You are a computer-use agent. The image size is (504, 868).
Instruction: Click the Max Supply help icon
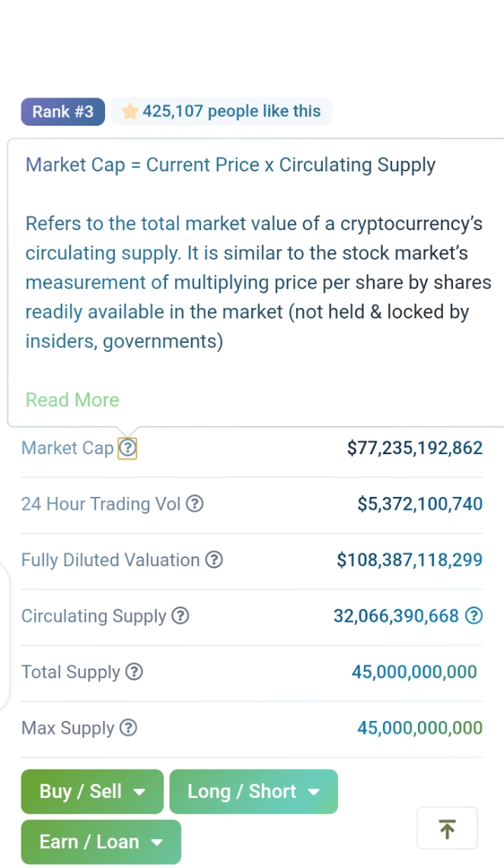point(129,729)
